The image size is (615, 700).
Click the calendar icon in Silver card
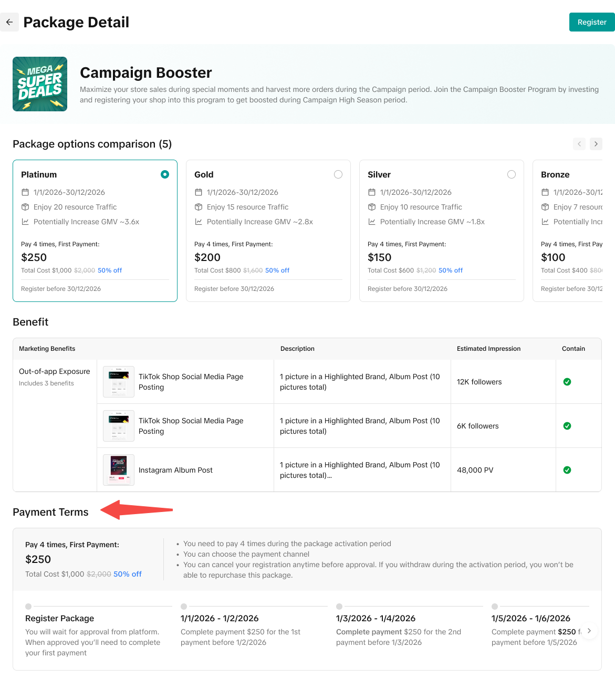pos(372,192)
